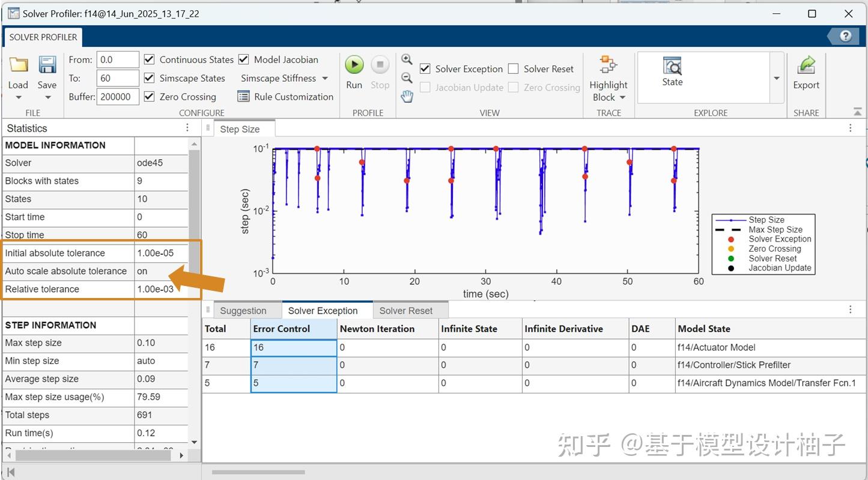Open the Statistics panel options menu

[187, 127]
